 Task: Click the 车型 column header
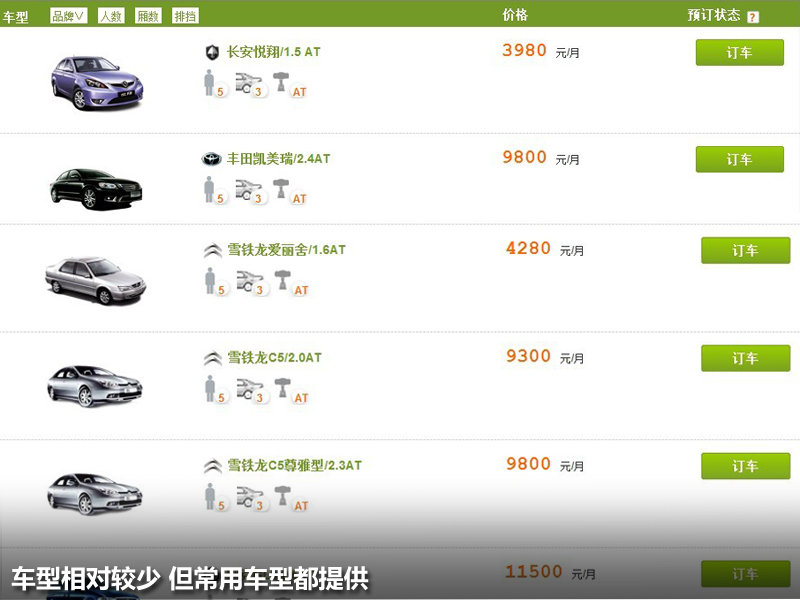pos(15,17)
